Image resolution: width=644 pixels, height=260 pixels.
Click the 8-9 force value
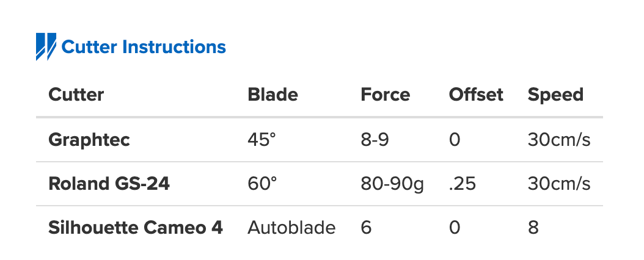(375, 140)
